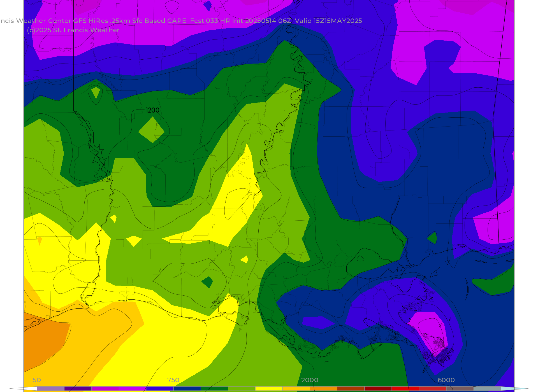Select the light green swatch in the colorbar

pos(242,389)
